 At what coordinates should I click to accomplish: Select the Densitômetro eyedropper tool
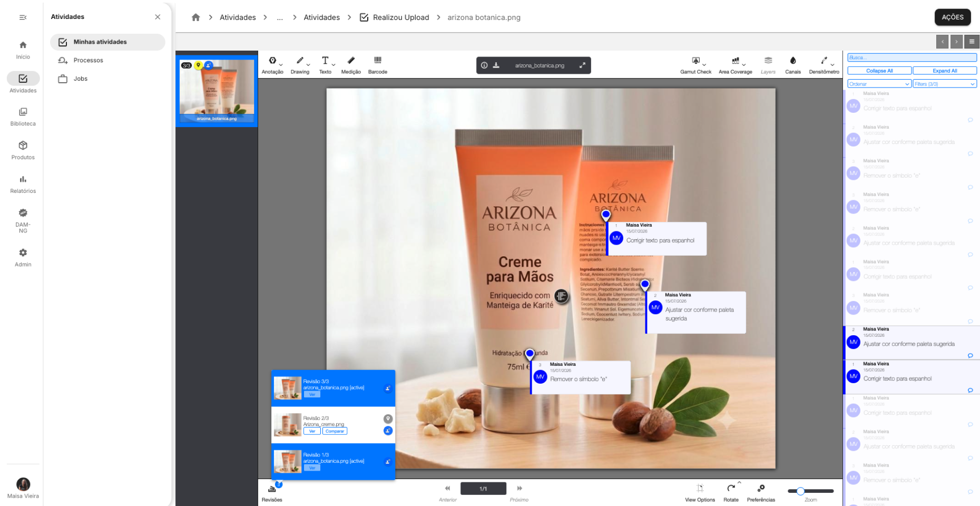(824, 65)
